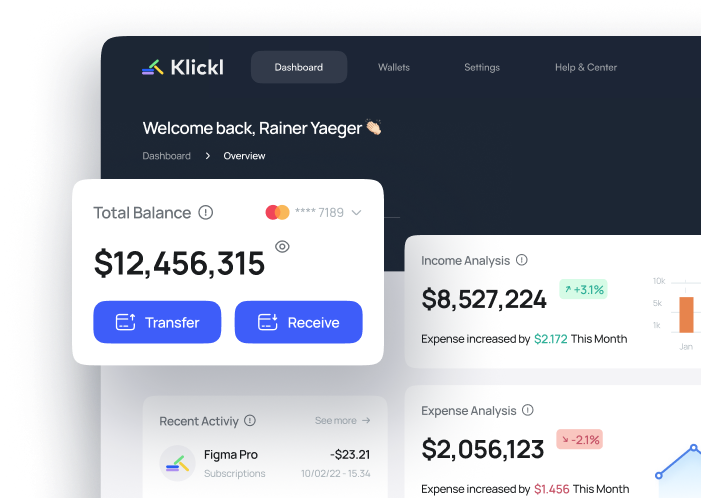The image size is (701, 498).
Task: Go to Help & Center
Action: click(x=586, y=68)
